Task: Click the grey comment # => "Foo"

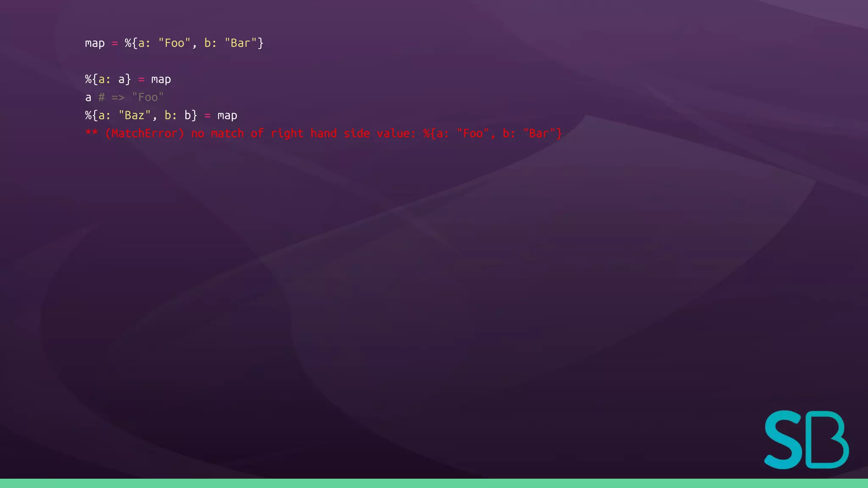Action: (x=131, y=97)
